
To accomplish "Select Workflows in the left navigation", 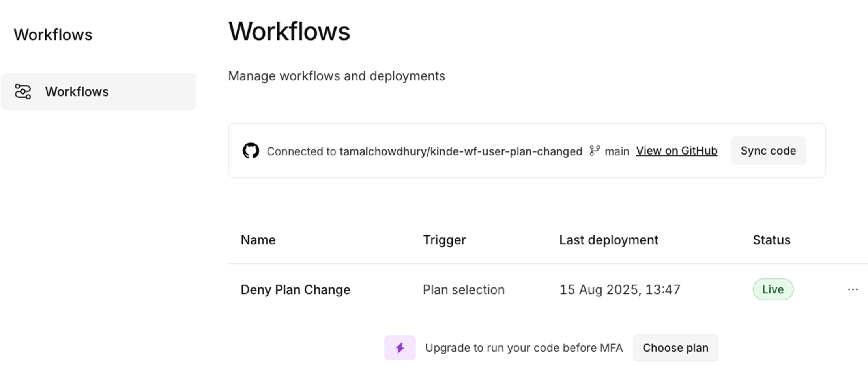I will click(x=77, y=91).
